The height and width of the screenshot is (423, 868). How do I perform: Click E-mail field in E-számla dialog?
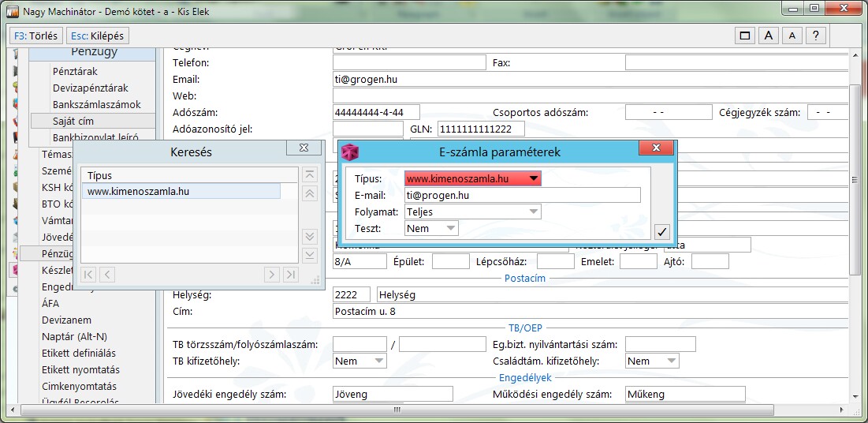pos(523,195)
